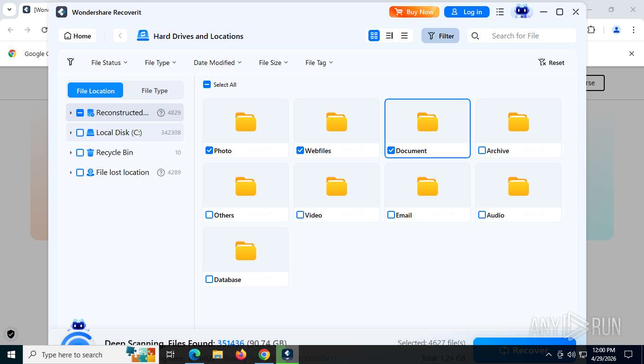Image resolution: width=644 pixels, height=364 pixels.
Task: Go back with the left arrow button
Action: (x=120, y=36)
